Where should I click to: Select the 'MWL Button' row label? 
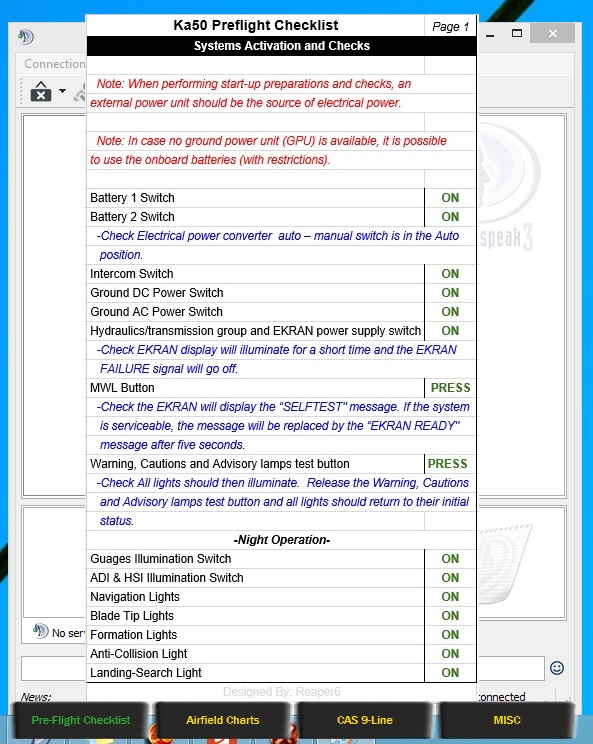122,388
